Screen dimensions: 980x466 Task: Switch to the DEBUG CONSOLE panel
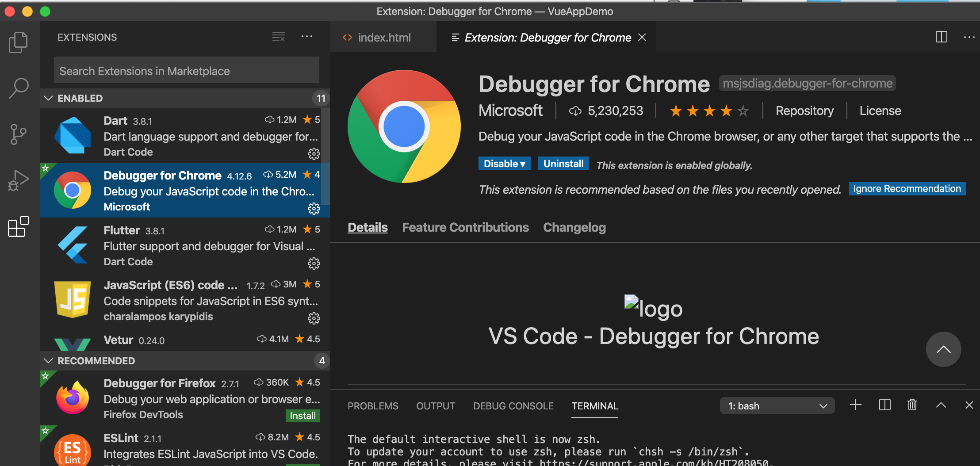(513, 405)
